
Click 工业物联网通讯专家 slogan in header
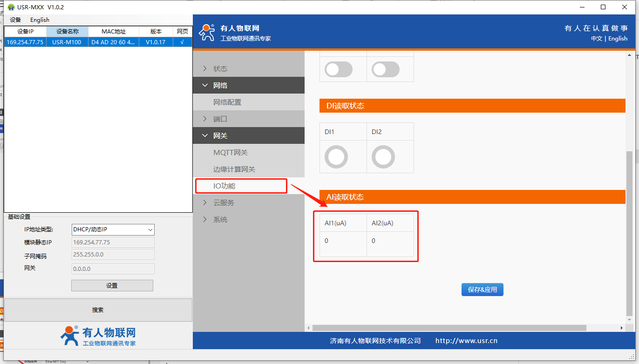(x=245, y=39)
